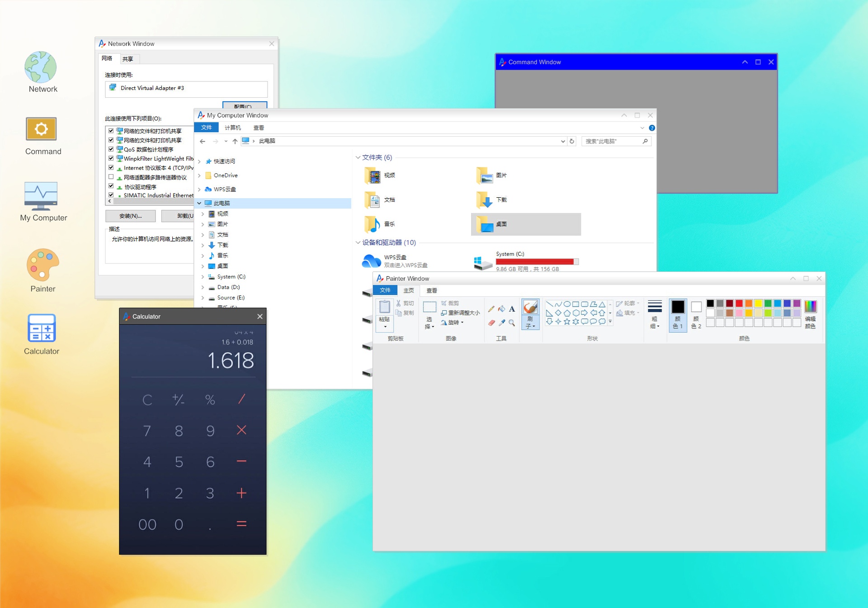Click the 7 key on Calculator
868x608 pixels.
coord(147,431)
